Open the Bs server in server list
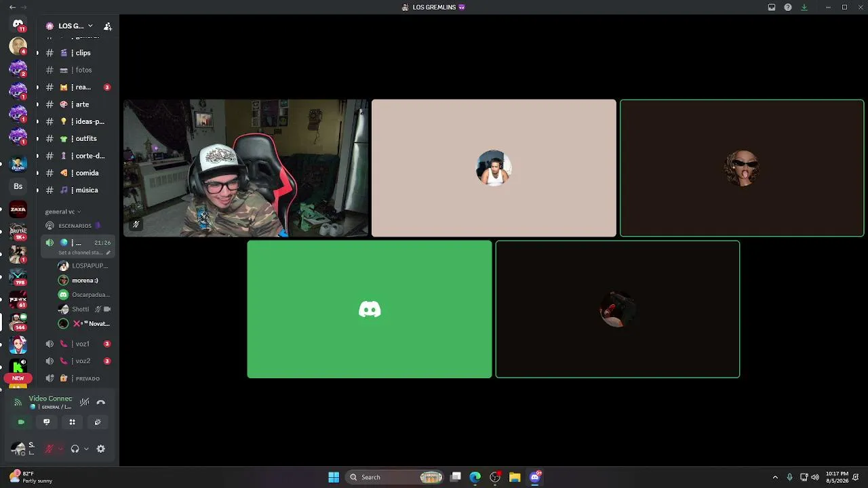Viewport: 868px width, 488px height. (x=18, y=186)
